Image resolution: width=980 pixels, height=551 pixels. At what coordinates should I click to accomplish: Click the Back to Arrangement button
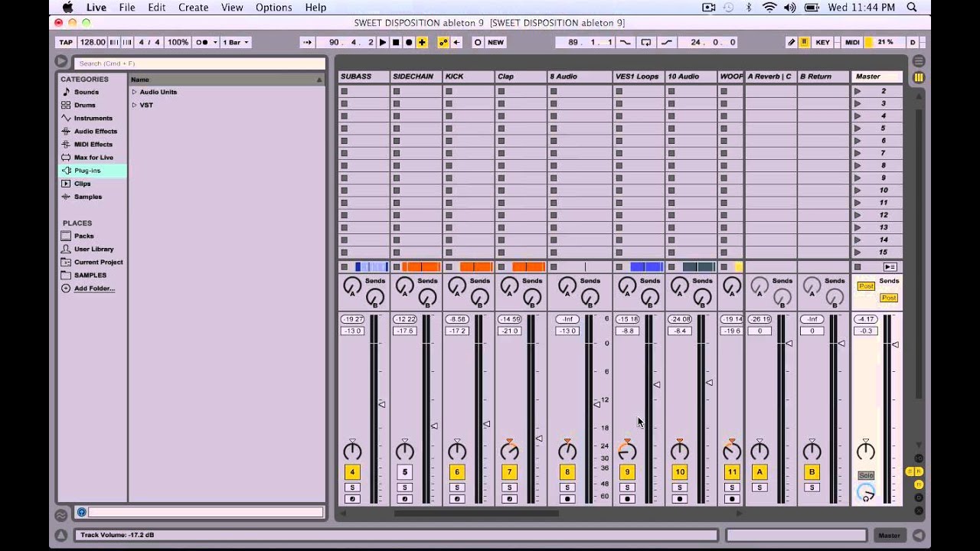click(890, 267)
